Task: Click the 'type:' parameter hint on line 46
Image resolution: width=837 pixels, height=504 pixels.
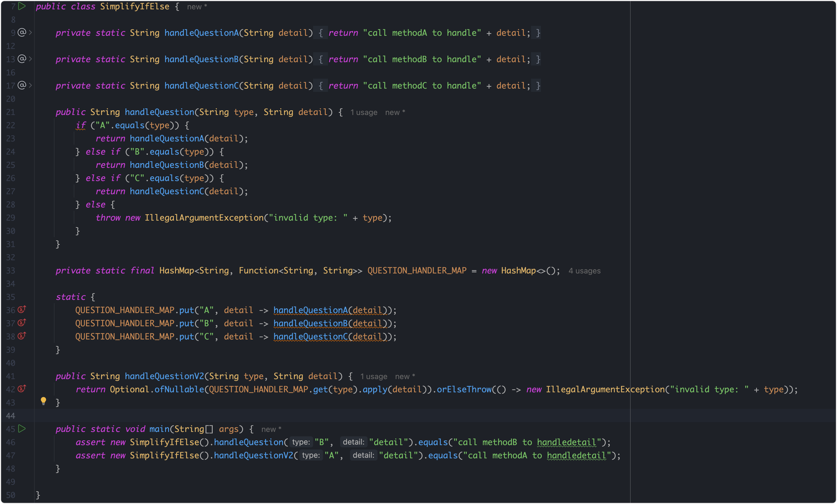Action: click(301, 442)
